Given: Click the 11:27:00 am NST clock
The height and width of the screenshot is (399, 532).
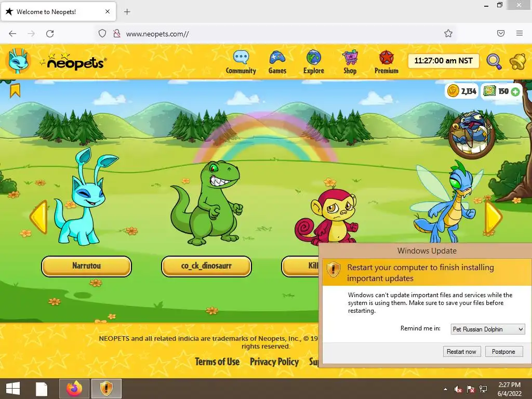Looking at the screenshot, I should [x=444, y=61].
